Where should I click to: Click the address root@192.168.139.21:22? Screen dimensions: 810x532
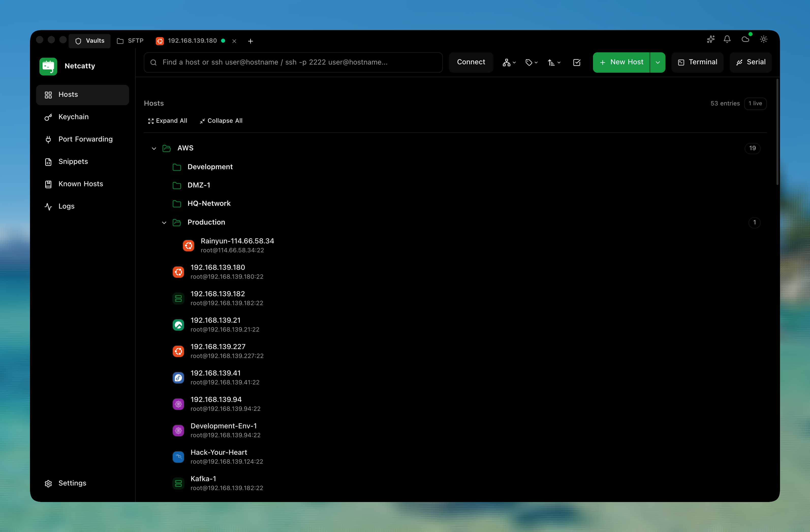[225, 330]
